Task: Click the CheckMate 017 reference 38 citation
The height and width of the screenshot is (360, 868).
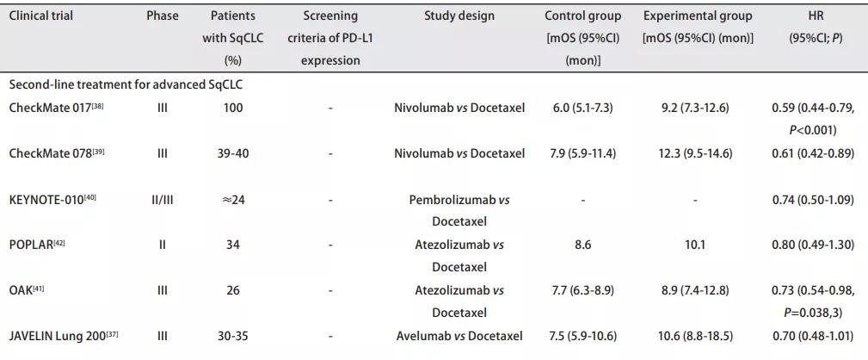Action: pyautogui.click(x=89, y=105)
